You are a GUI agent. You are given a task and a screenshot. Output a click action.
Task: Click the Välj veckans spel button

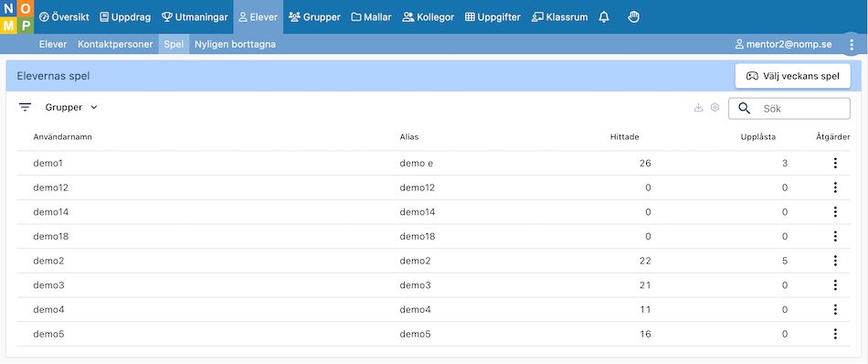pyautogui.click(x=792, y=76)
